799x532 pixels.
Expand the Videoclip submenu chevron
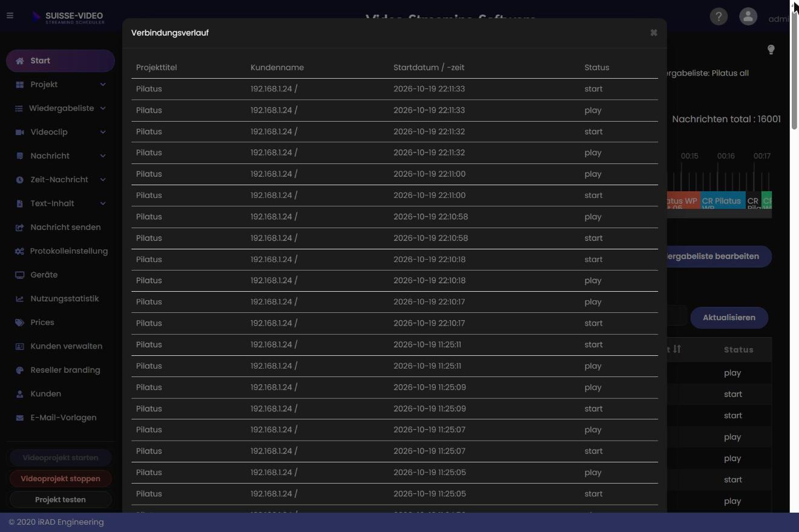tap(103, 132)
